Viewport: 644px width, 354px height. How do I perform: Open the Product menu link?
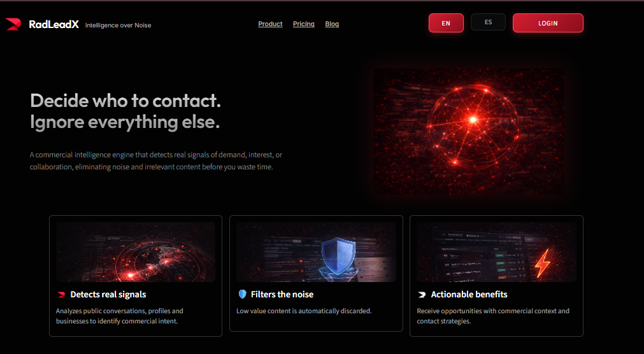[x=270, y=24]
